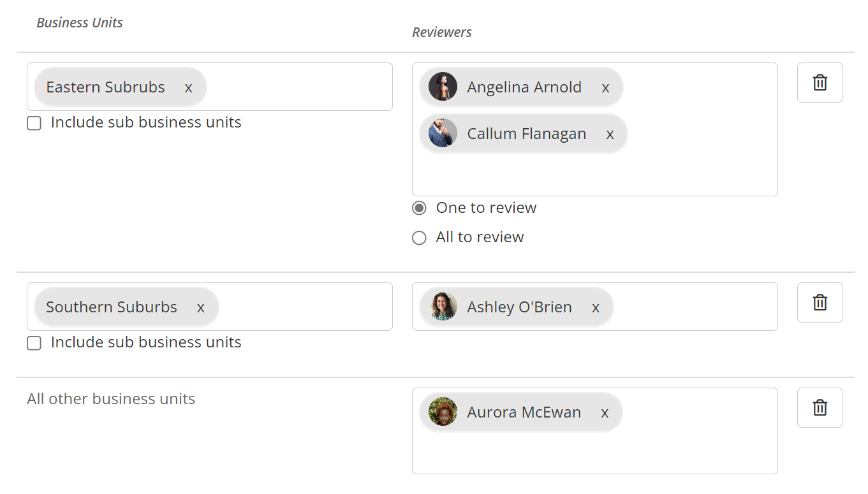Remove Aurora McEwan from reviewers
This screenshot has width=868, height=494.
click(x=605, y=412)
